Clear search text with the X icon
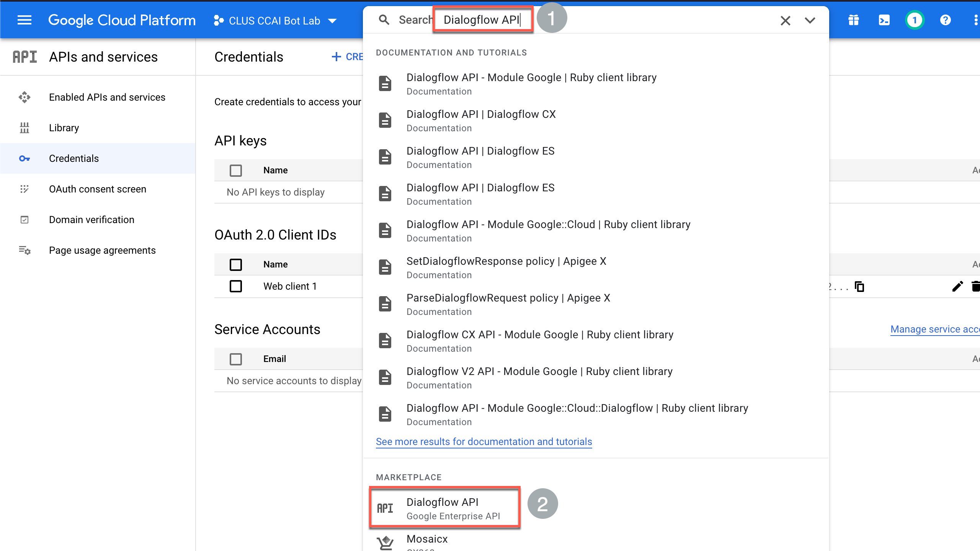 [785, 20]
